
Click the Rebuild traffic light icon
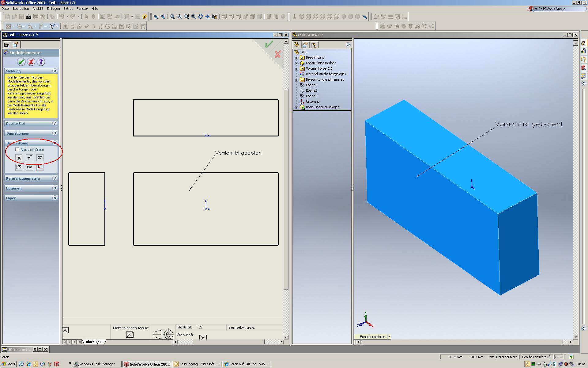click(x=94, y=17)
